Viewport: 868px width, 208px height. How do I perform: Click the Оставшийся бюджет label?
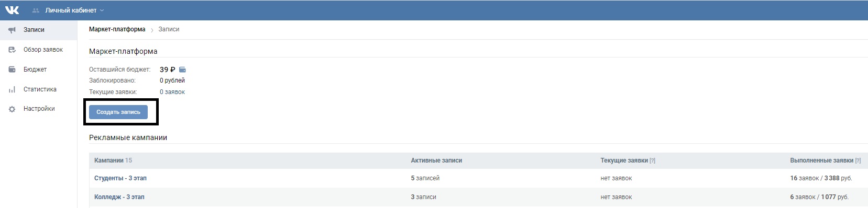tap(119, 70)
